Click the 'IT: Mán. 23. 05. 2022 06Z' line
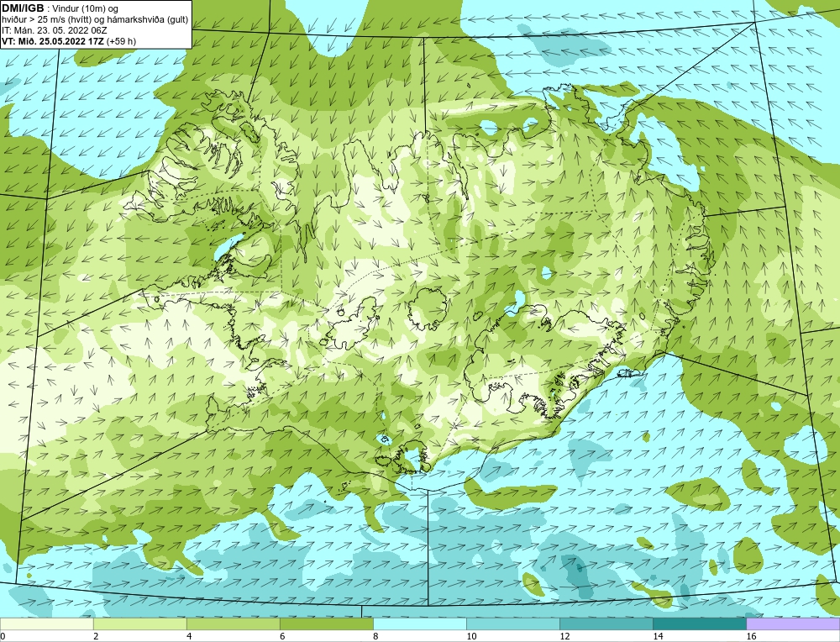 [54, 30]
